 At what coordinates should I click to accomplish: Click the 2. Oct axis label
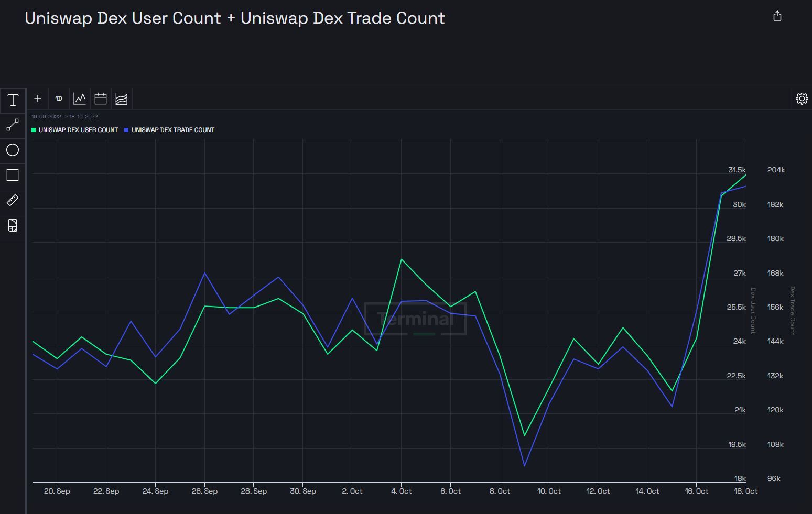click(x=352, y=491)
